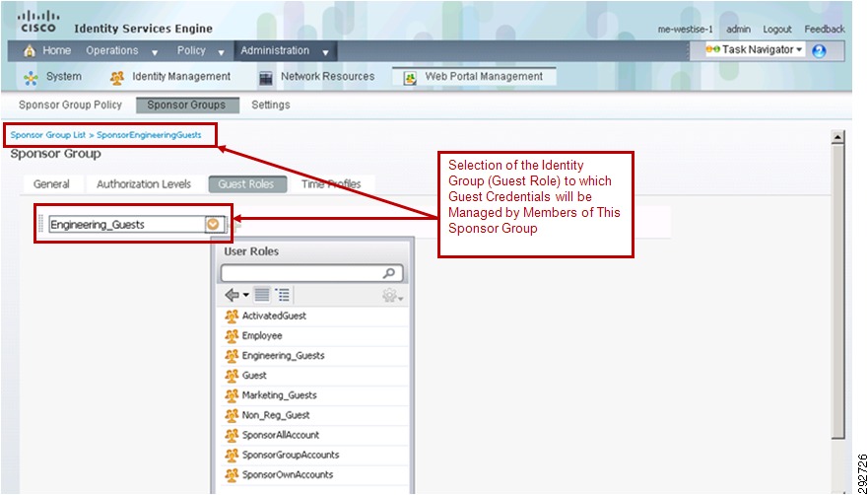The image size is (868, 495).
Task: Click the SponsorEngineeringGuests breadcrumb link
Action: pyautogui.click(x=149, y=135)
